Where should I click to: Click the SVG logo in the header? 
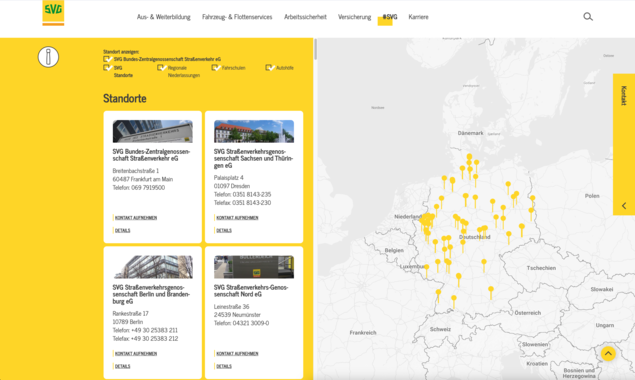click(53, 13)
